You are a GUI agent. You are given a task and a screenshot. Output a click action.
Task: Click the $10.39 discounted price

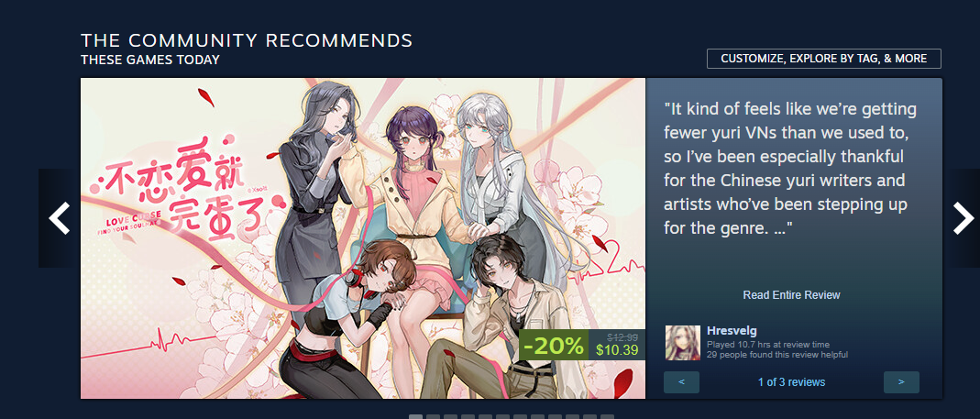[x=617, y=351]
